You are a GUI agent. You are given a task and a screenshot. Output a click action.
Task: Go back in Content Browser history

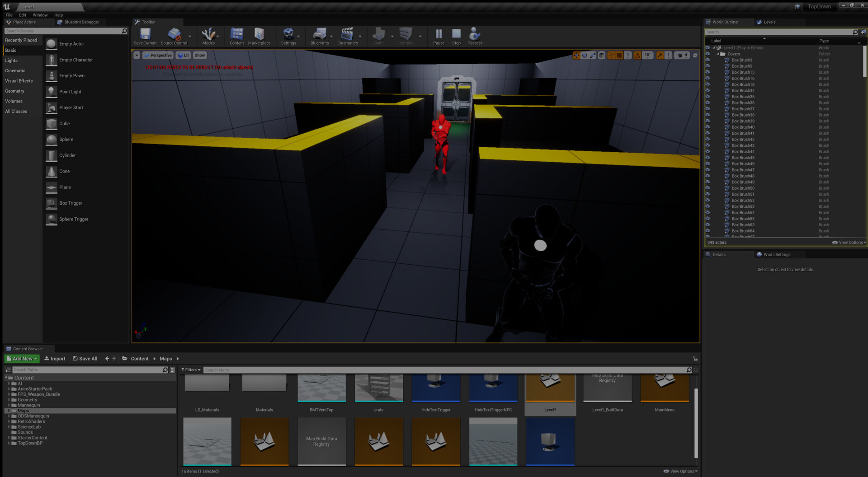pos(107,359)
